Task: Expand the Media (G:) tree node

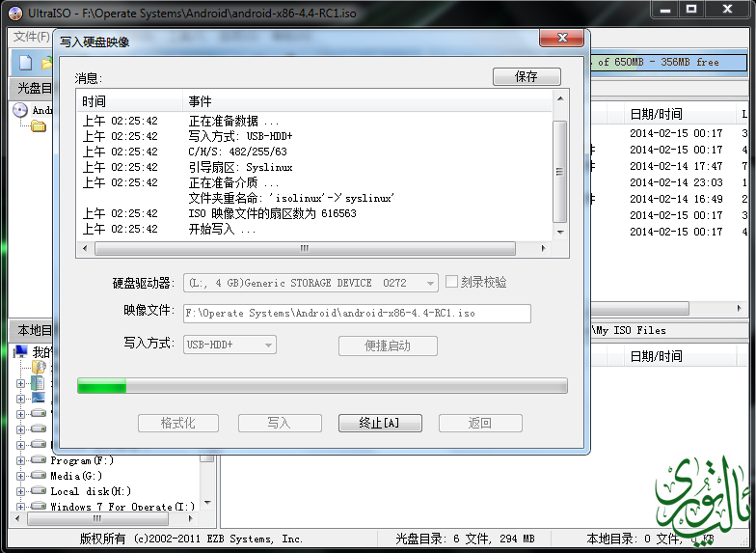Action: [21, 477]
